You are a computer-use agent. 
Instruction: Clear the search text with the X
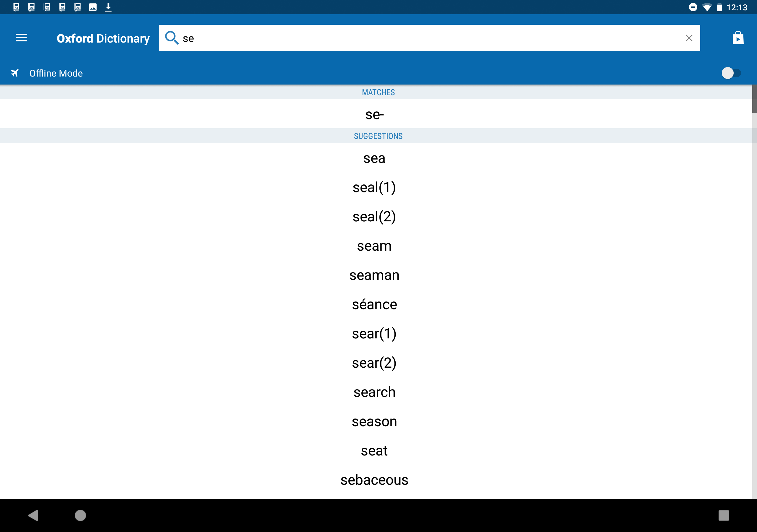click(689, 38)
